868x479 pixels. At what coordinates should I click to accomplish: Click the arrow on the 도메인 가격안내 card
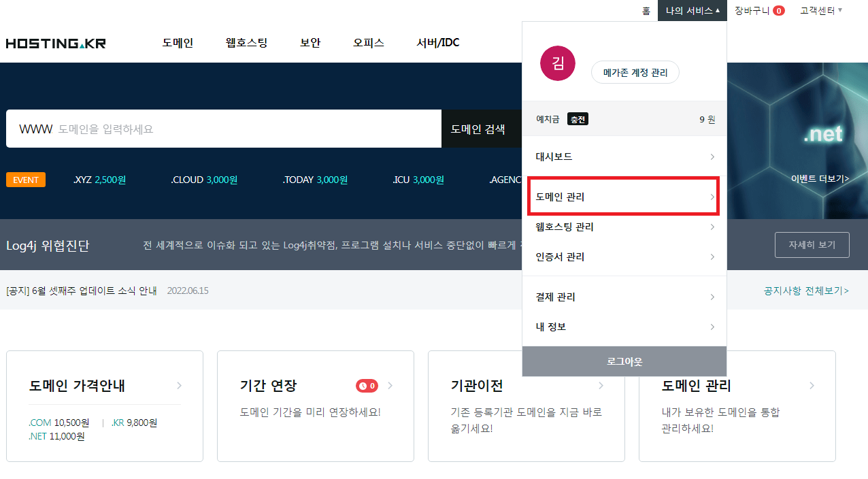(x=179, y=385)
